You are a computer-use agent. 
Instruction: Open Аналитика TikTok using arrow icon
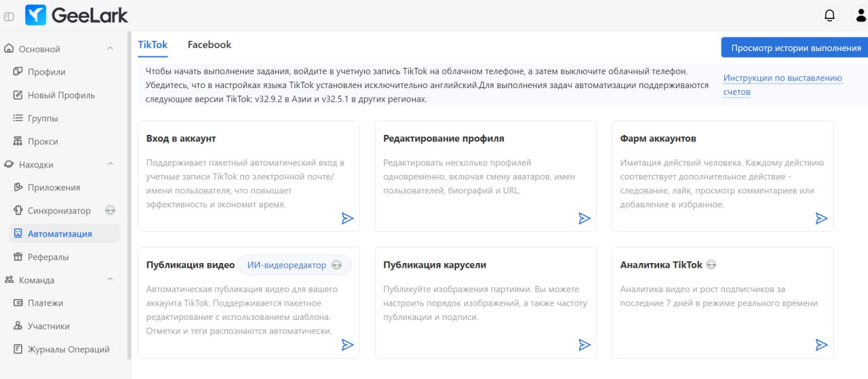(x=821, y=345)
